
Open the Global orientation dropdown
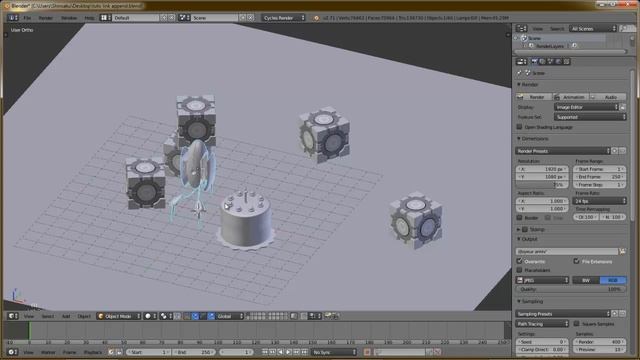pyautogui.click(x=229, y=316)
